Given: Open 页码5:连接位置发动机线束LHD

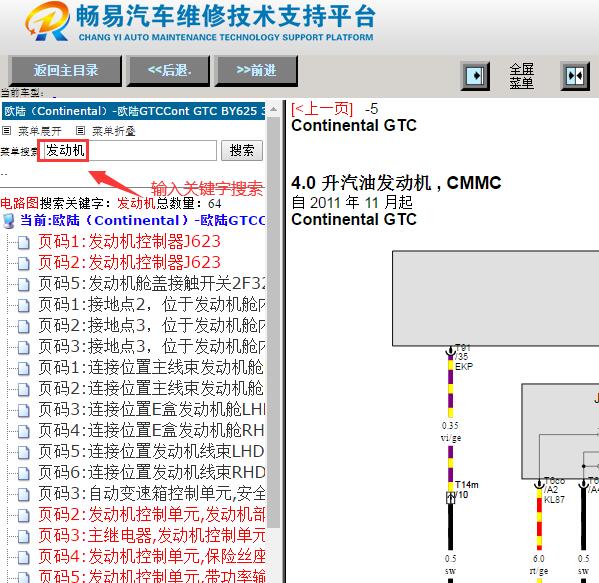Looking at the screenshot, I should point(151,452).
